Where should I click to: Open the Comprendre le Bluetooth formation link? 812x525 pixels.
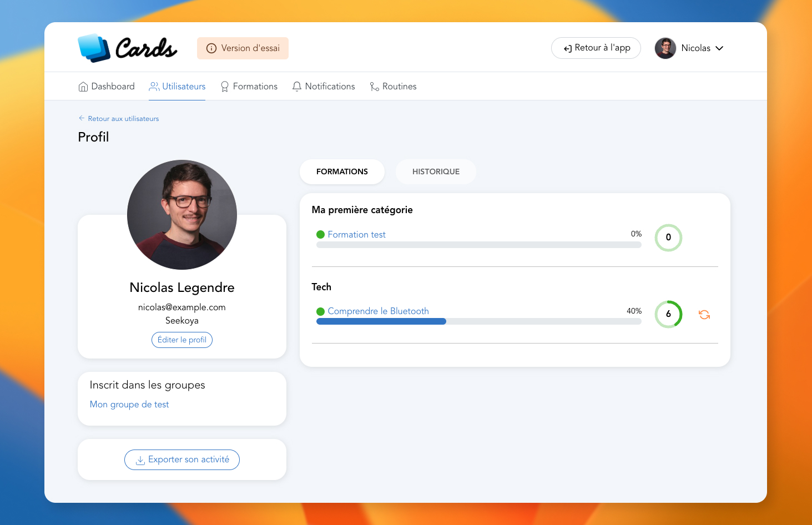378,311
